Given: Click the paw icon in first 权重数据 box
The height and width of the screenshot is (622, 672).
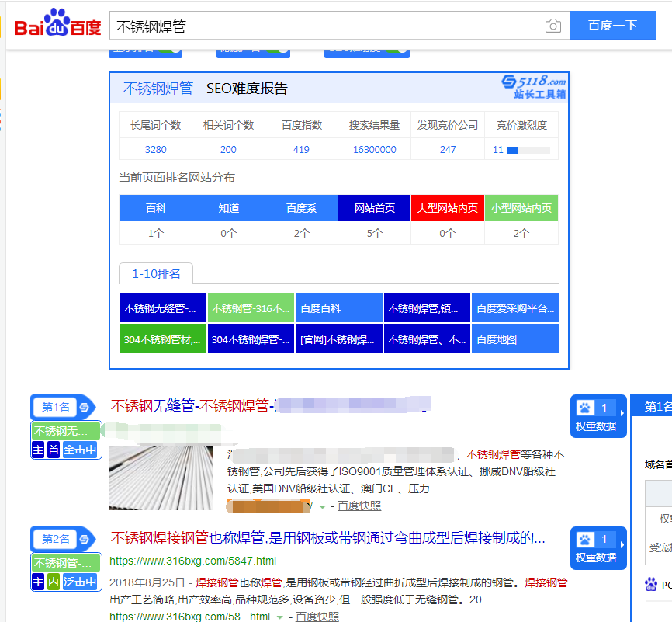Looking at the screenshot, I should pos(584,408).
